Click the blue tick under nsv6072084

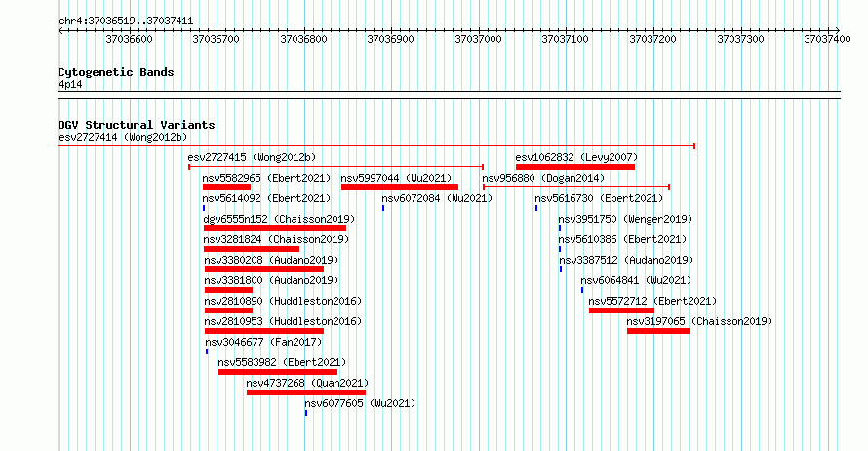click(x=383, y=208)
